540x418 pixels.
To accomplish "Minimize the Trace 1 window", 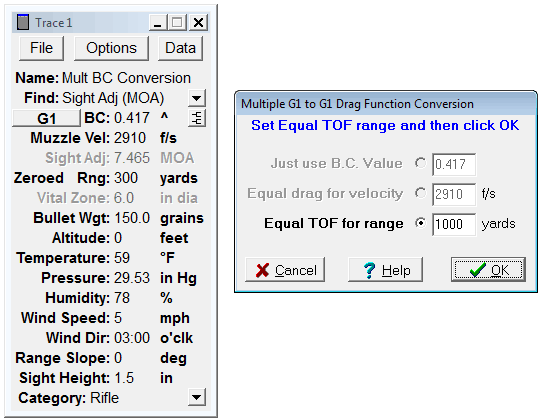I will pos(158,23).
